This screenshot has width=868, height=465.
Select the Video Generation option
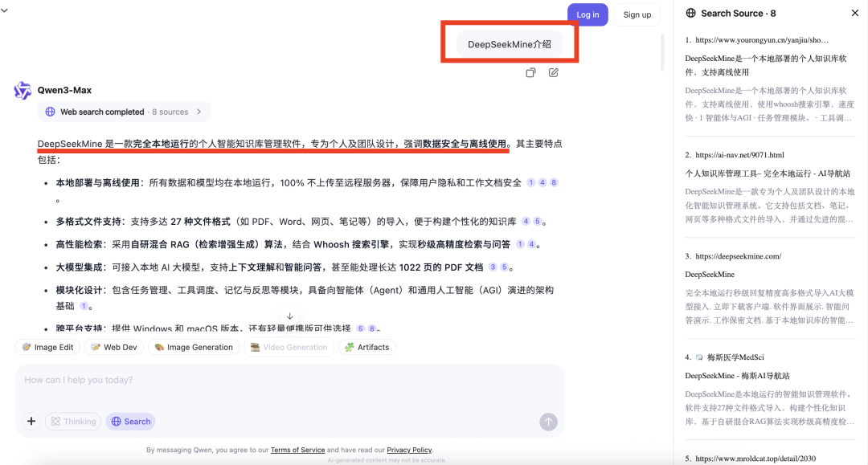click(x=289, y=347)
